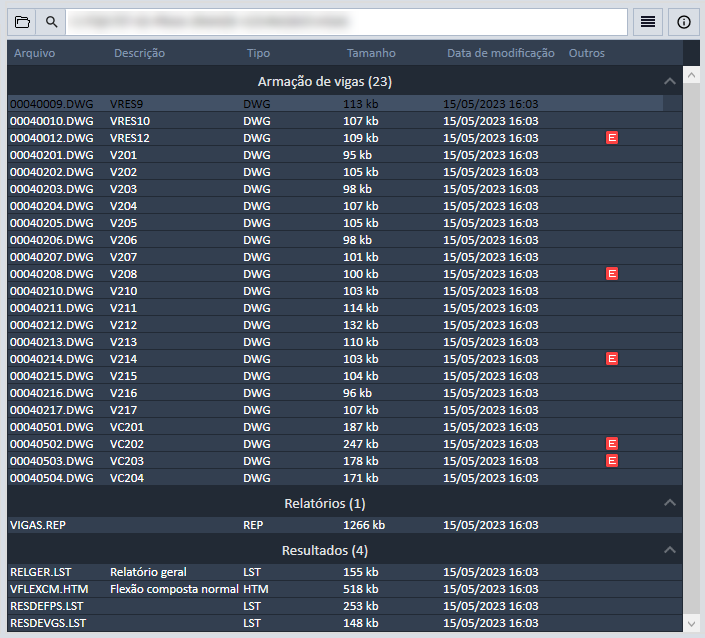Click the open folder icon
The height and width of the screenshot is (638, 705).
pyautogui.click(x=22, y=21)
